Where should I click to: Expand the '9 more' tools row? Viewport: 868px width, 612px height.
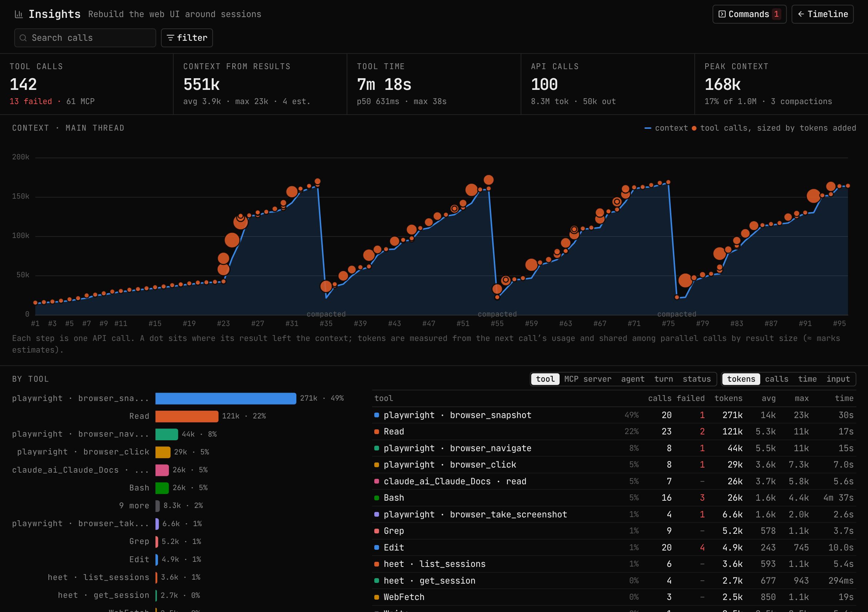(x=134, y=505)
